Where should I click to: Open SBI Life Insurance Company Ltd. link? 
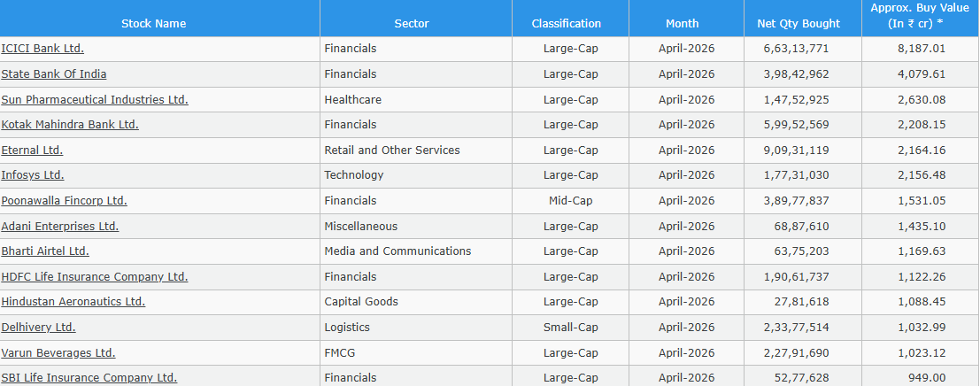pyautogui.click(x=89, y=378)
